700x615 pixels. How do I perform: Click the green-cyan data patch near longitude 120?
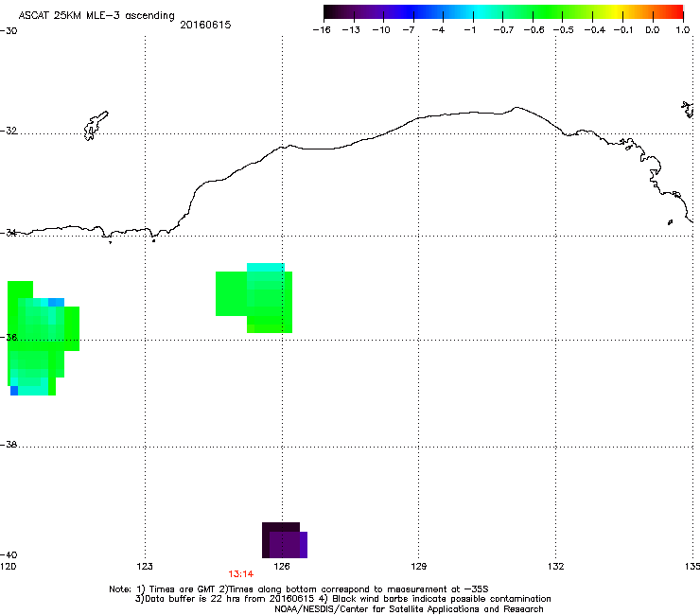click(44, 338)
